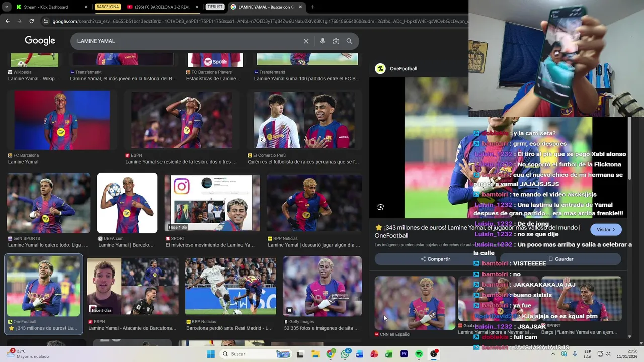Reload the current page
Image resolution: width=644 pixels, height=362 pixels.
coord(31,21)
